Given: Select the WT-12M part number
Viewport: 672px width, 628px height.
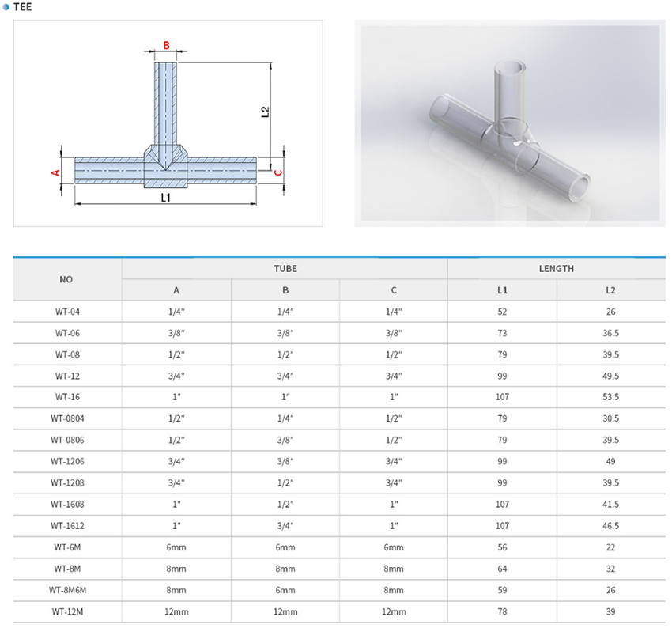Looking at the screenshot, I should click(x=67, y=611).
